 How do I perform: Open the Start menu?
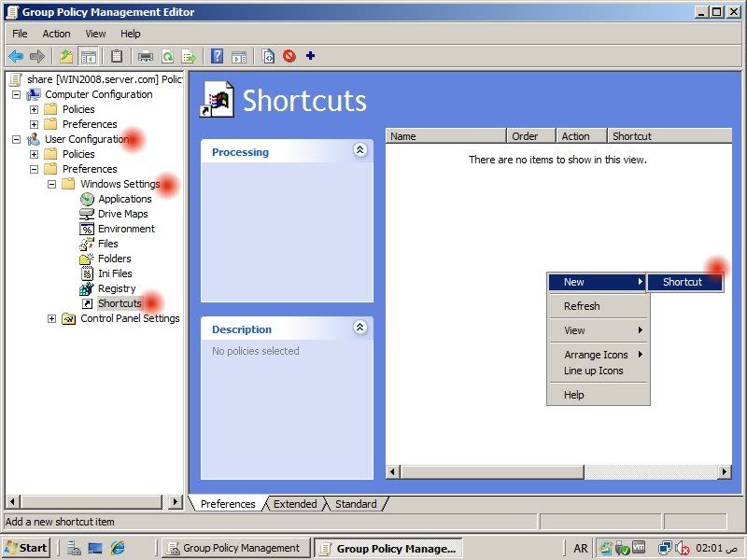(x=26, y=548)
